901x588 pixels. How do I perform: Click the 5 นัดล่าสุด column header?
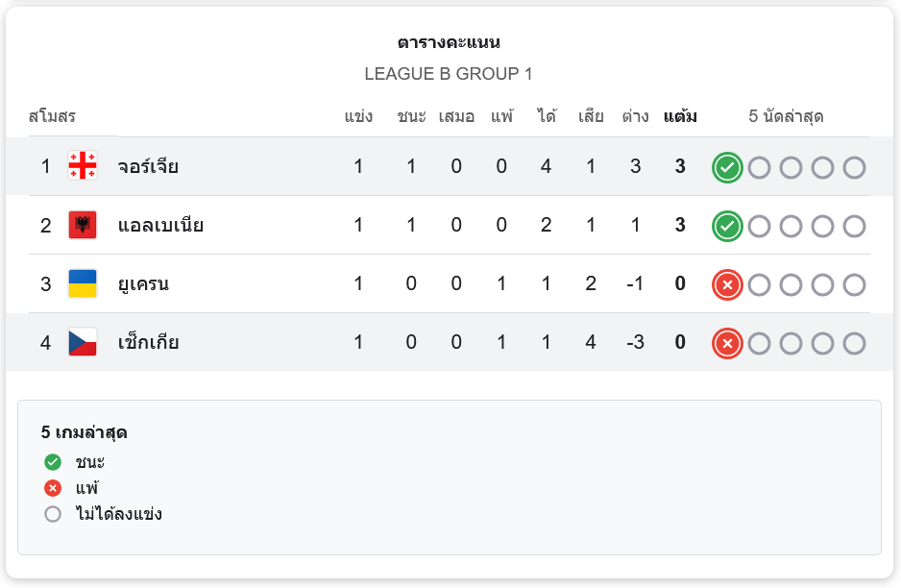[786, 116]
